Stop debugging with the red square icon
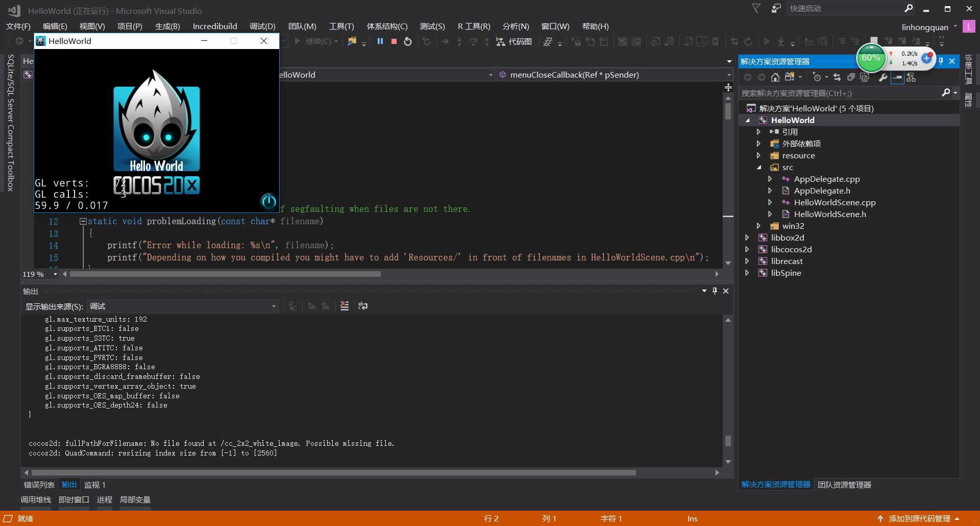The height and width of the screenshot is (526, 980). tap(394, 41)
